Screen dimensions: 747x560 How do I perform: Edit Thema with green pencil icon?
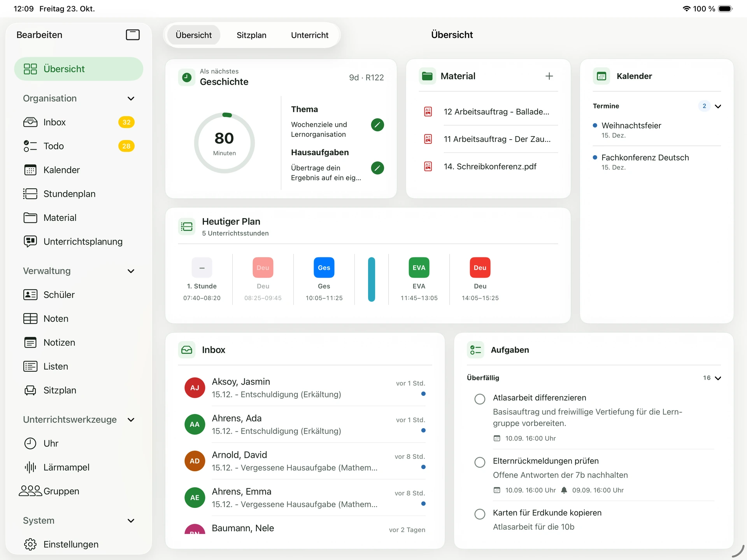377,125
